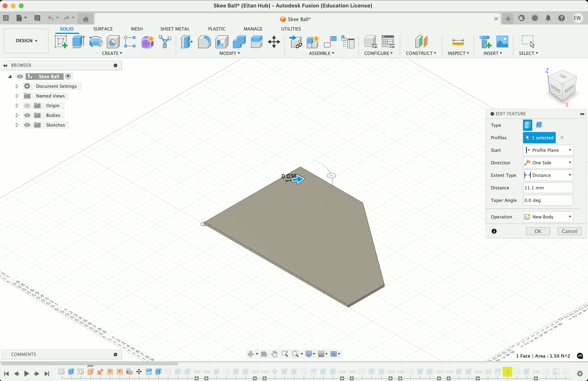
Task: Switch to the SHEET METAL tab
Action: (x=175, y=29)
